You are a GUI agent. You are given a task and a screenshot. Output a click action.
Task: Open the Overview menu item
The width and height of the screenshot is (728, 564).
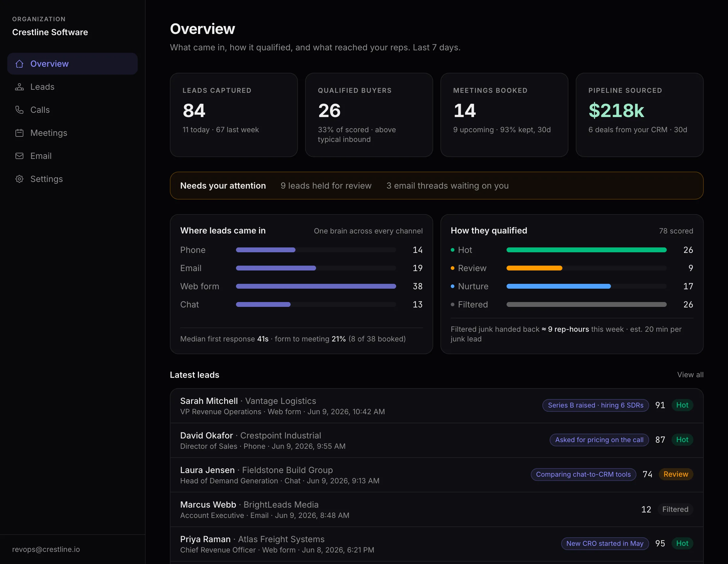click(x=72, y=64)
